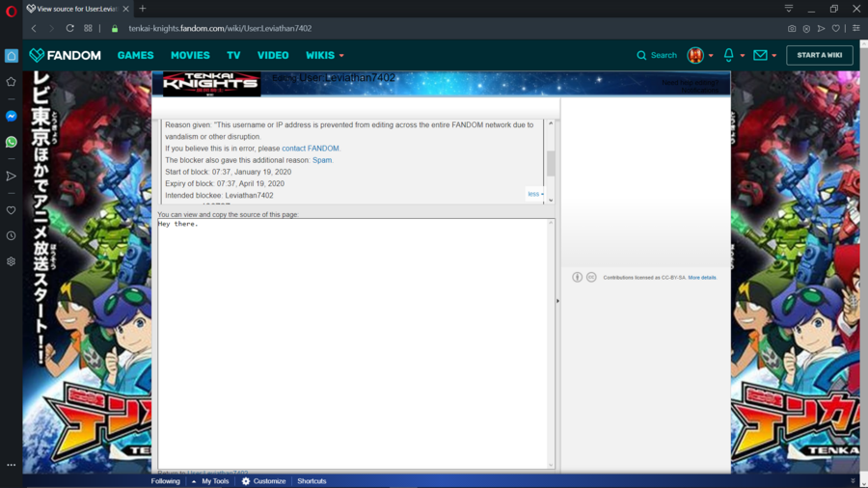Open messages envelope dropdown
The width and height of the screenshot is (868, 488).
click(765, 55)
